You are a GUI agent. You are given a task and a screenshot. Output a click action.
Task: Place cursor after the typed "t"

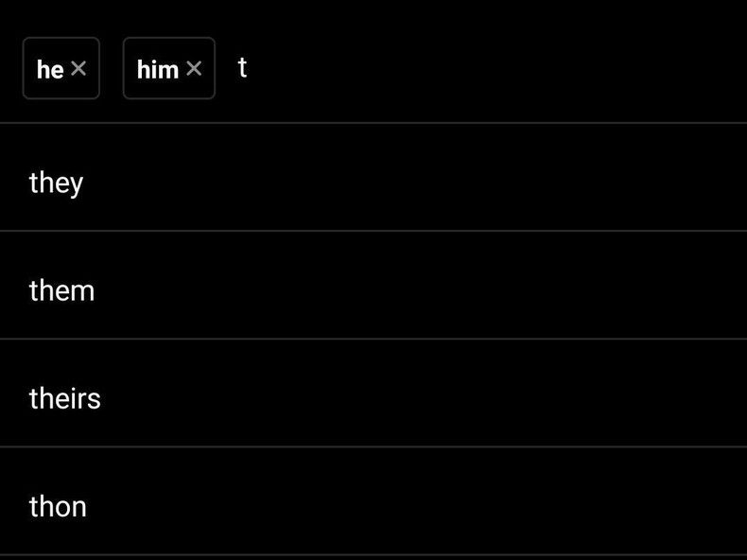click(249, 68)
